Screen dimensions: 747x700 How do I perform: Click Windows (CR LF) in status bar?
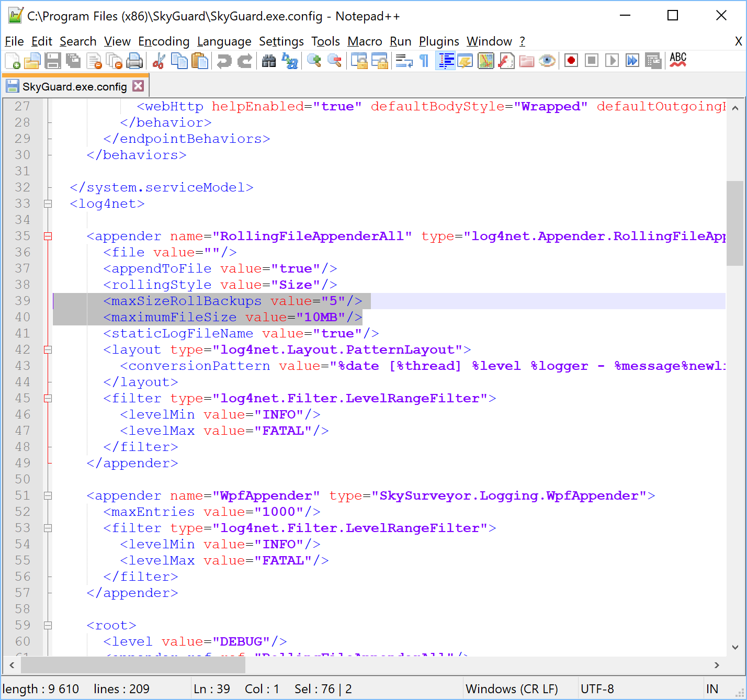pyautogui.click(x=512, y=689)
